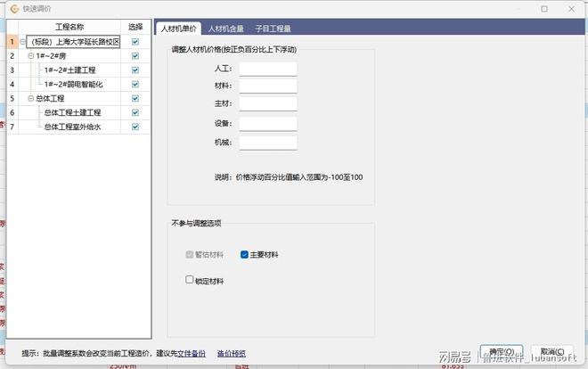Viewport: 588px width, 369px height.
Task: Uncheck the 总体工程 row checkbox
Action: coord(135,98)
